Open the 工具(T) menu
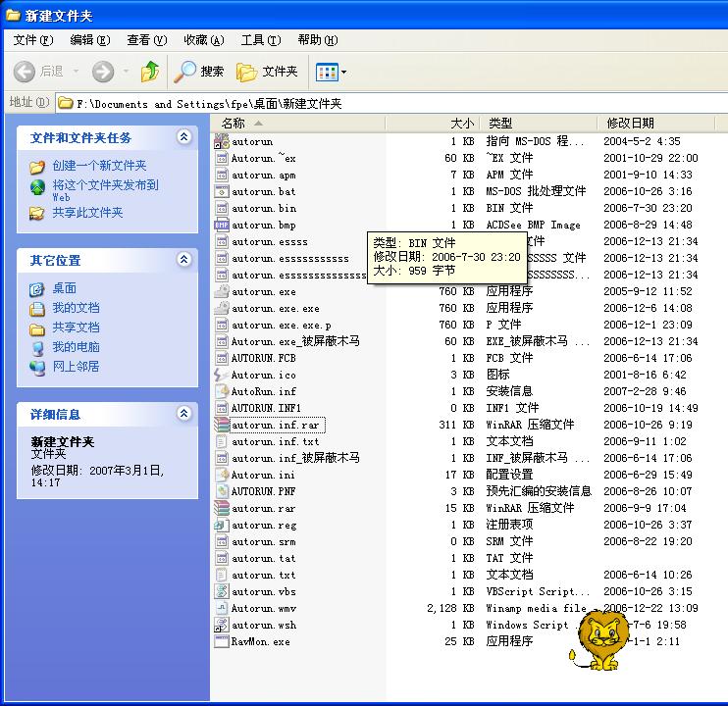The height and width of the screenshot is (706, 728). coord(261,40)
